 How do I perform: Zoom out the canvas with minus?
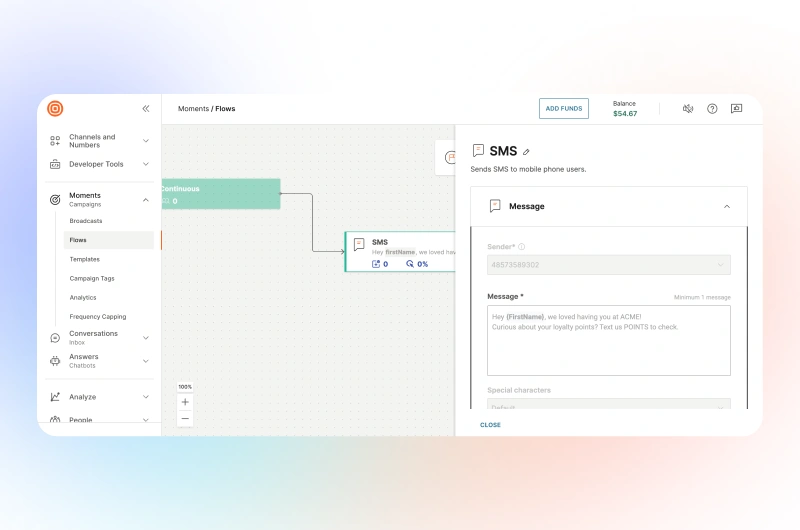point(185,419)
